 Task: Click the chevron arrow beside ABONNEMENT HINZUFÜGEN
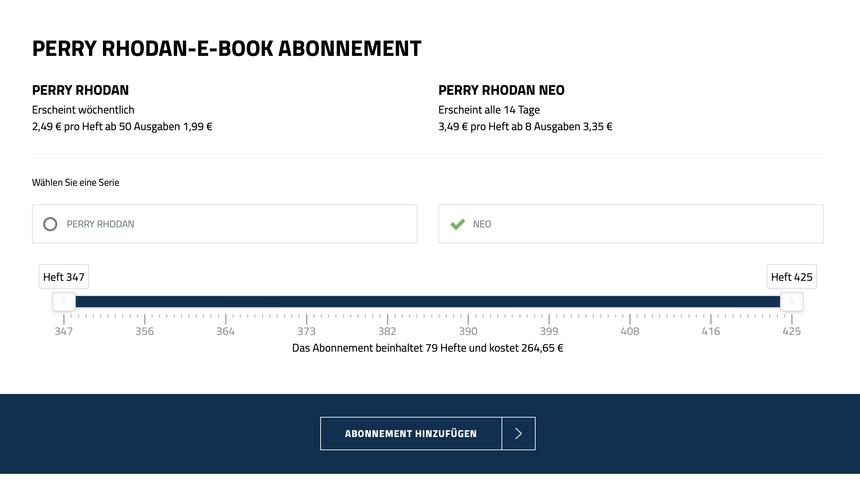tap(519, 434)
